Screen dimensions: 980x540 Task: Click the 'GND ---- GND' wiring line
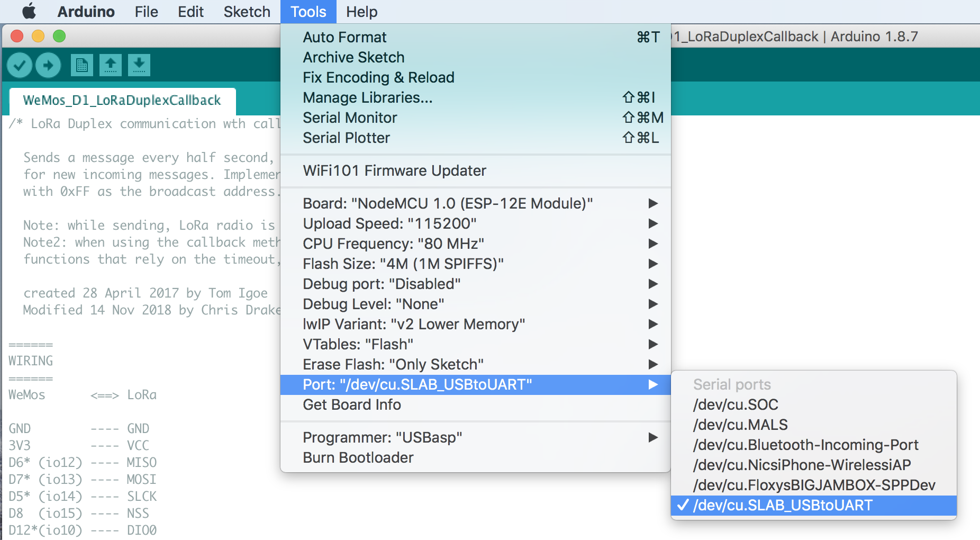point(79,428)
